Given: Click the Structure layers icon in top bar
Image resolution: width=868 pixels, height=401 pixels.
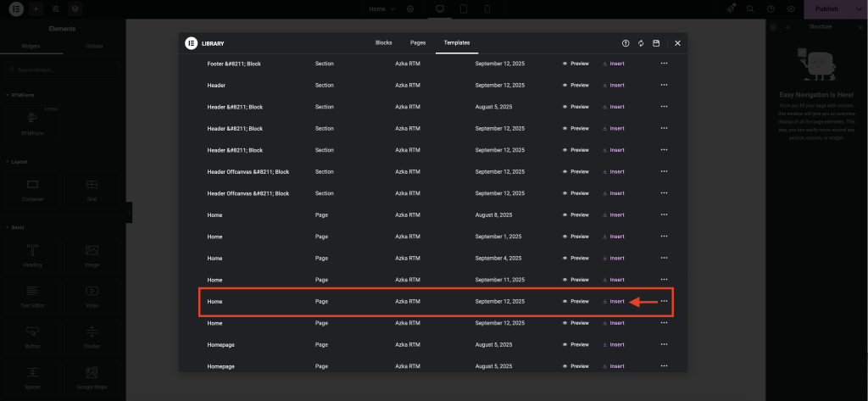Looking at the screenshot, I should click(75, 8).
